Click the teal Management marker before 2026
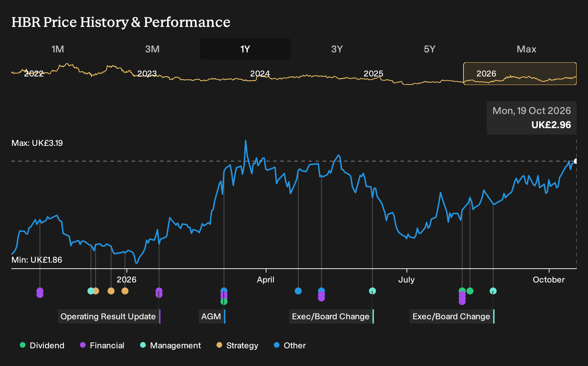The height and width of the screenshot is (366, 588). pos(91,291)
